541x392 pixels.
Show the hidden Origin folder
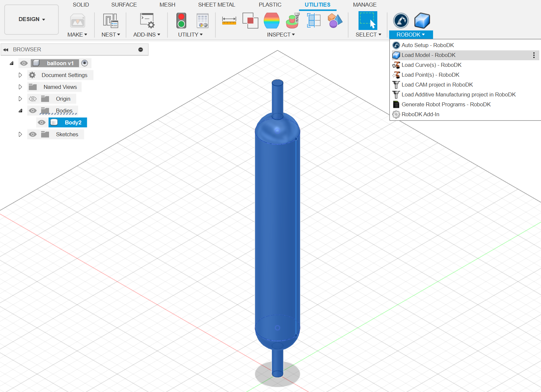pyautogui.click(x=33, y=99)
